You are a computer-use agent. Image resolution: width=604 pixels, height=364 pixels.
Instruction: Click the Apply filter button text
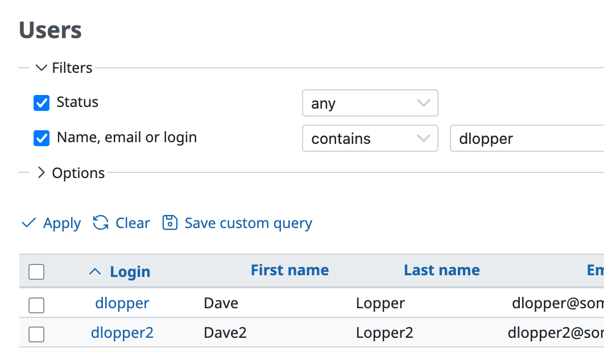(62, 223)
